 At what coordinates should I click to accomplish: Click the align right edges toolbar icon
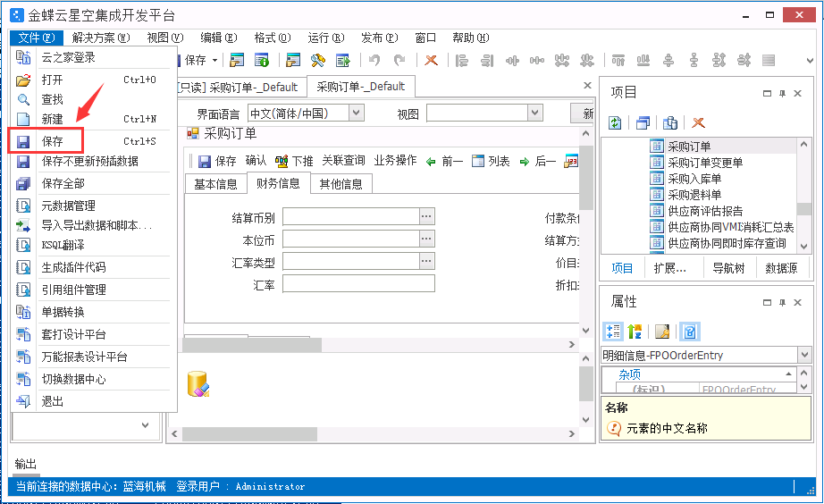tap(487, 61)
